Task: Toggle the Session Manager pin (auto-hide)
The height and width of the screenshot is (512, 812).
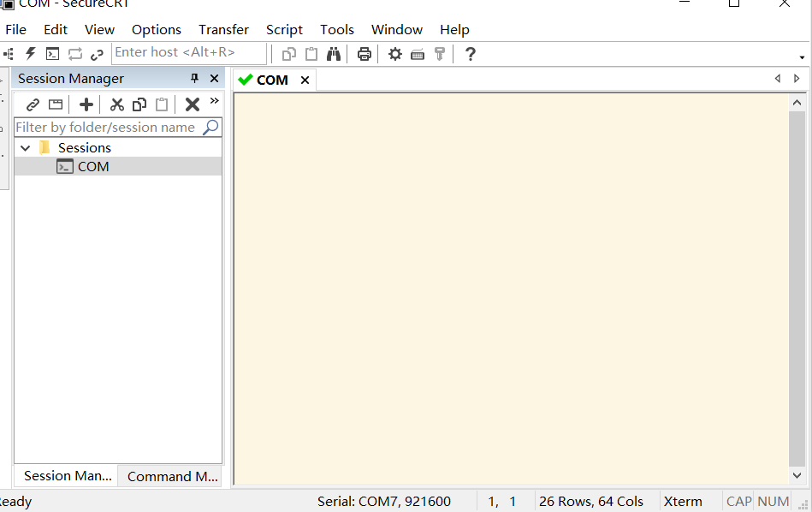Action: [x=194, y=79]
